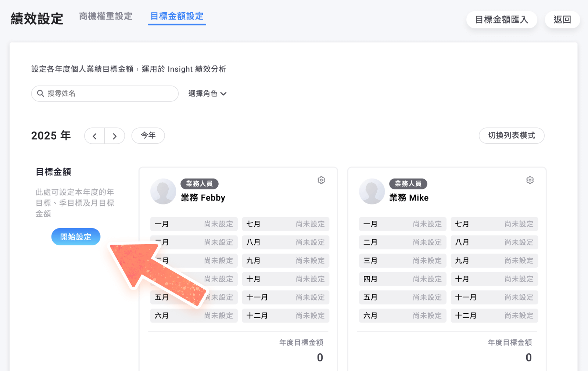Open settings gear on 業務 Febby's card
The height and width of the screenshot is (371, 588).
[x=321, y=180]
